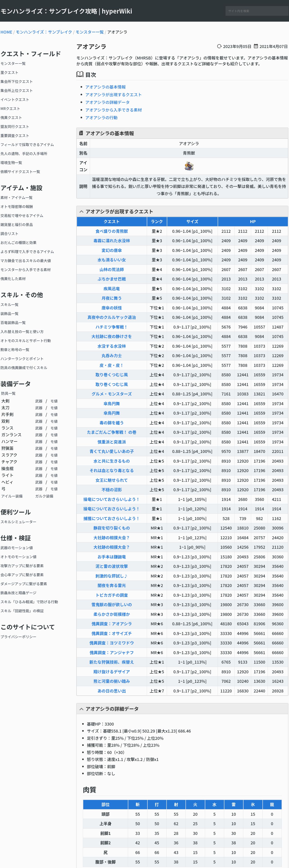The width and height of the screenshot is (289, 868).
Task: Click the クエスト column header
Action: coord(111,221)
